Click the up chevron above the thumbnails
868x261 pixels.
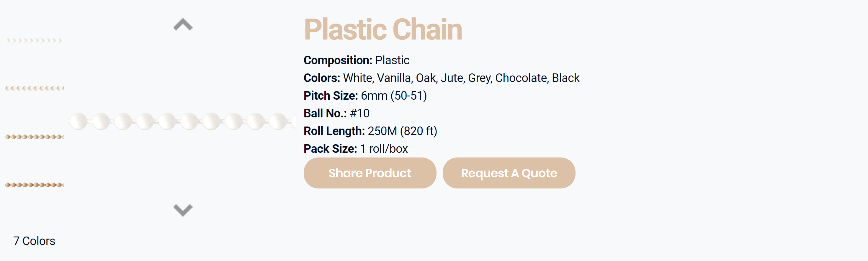(x=183, y=24)
